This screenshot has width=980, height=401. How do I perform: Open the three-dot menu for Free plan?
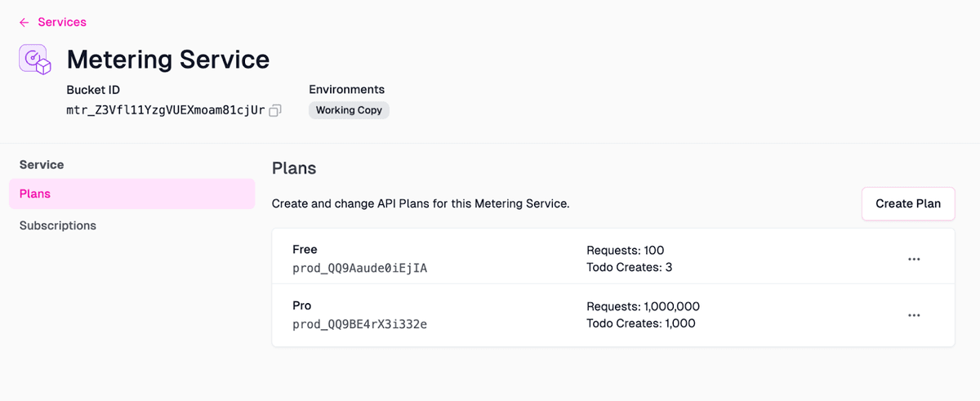click(x=914, y=259)
